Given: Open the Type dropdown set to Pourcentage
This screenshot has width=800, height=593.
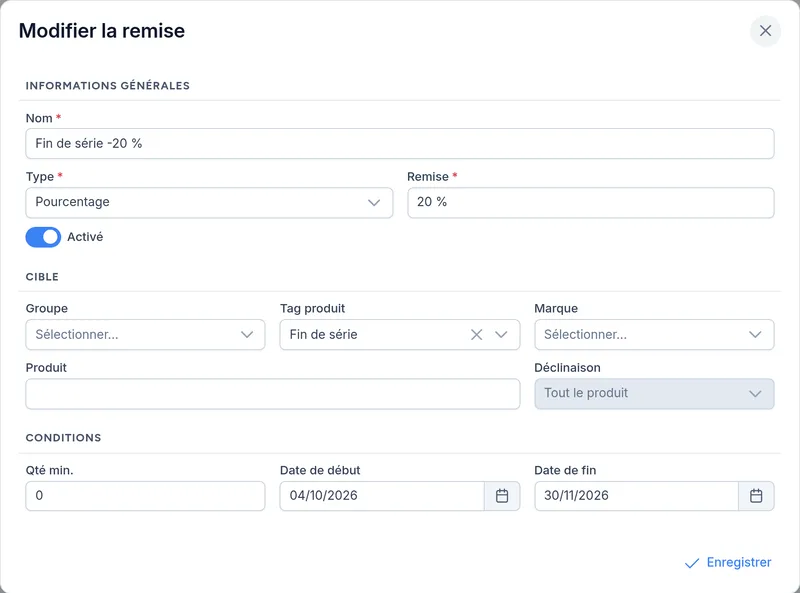Looking at the screenshot, I should [209, 203].
